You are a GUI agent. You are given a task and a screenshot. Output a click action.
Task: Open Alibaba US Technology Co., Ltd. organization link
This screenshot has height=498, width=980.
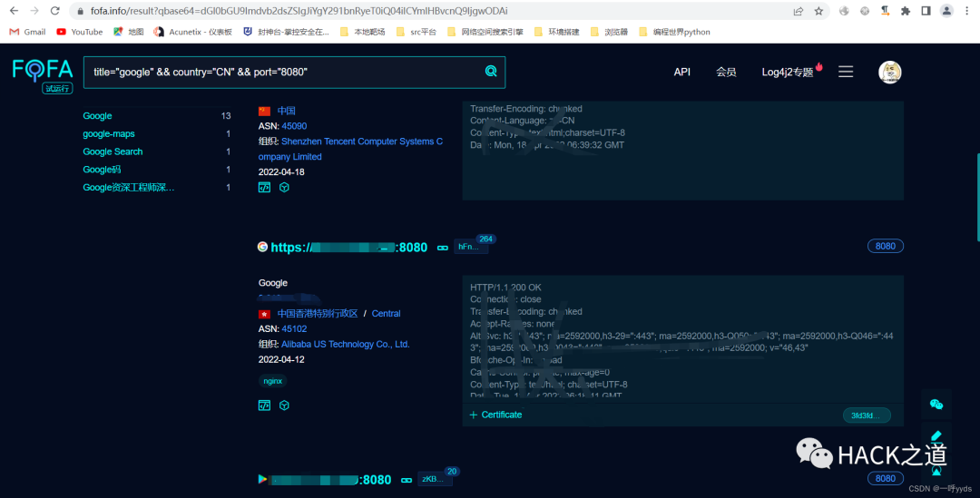point(345,344)
